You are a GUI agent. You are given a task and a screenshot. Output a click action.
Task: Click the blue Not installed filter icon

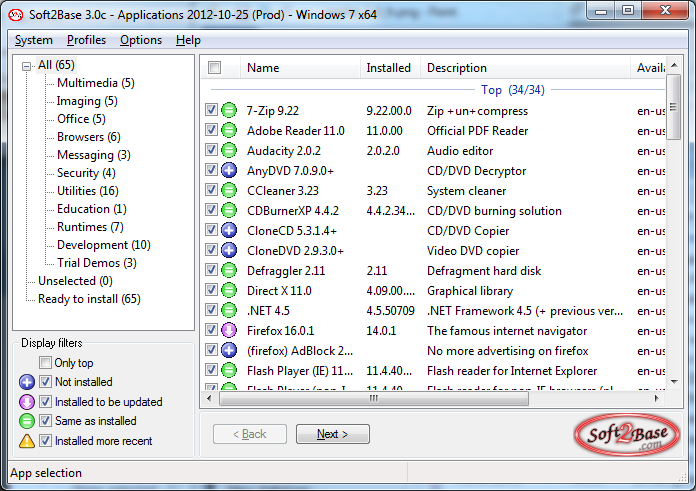pos(27,382)
